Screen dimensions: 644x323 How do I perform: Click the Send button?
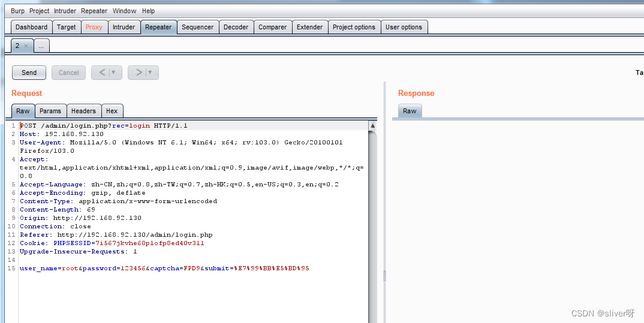click(x=29, y=73)
